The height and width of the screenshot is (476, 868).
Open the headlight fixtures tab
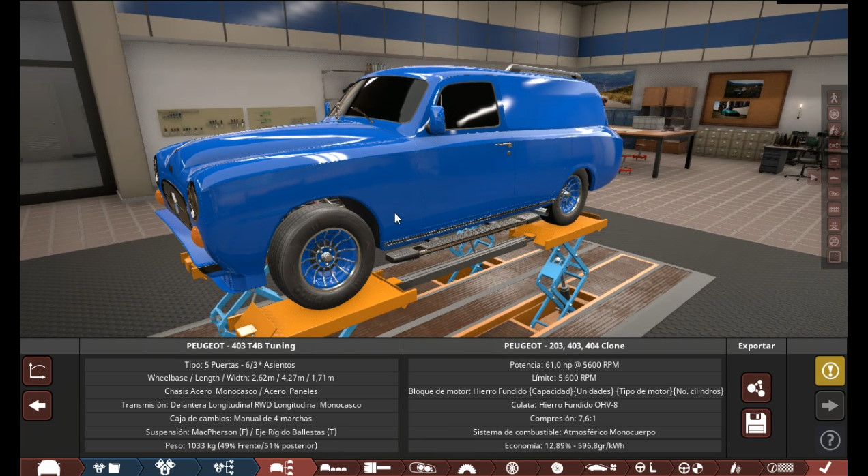coord(422,467)
